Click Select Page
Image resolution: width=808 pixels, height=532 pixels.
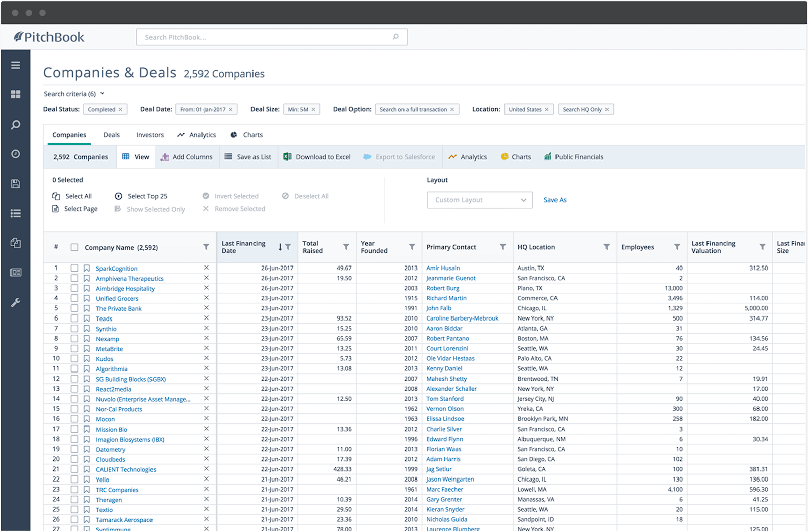pos(75,209)
